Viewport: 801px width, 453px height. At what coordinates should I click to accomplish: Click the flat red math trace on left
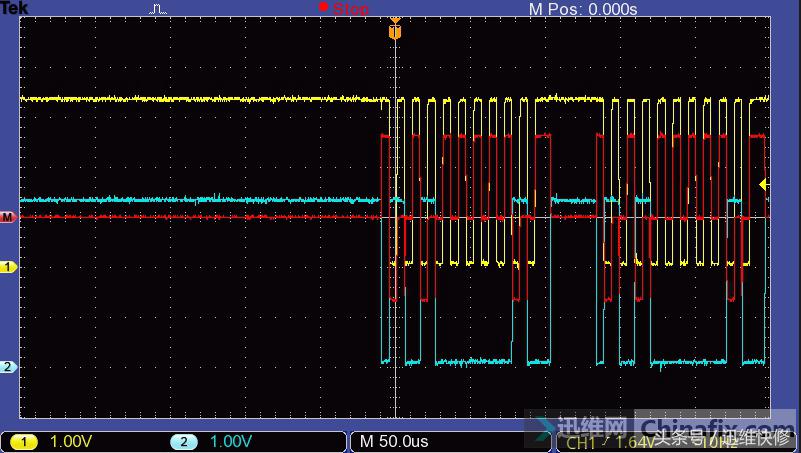click(200, 216)
